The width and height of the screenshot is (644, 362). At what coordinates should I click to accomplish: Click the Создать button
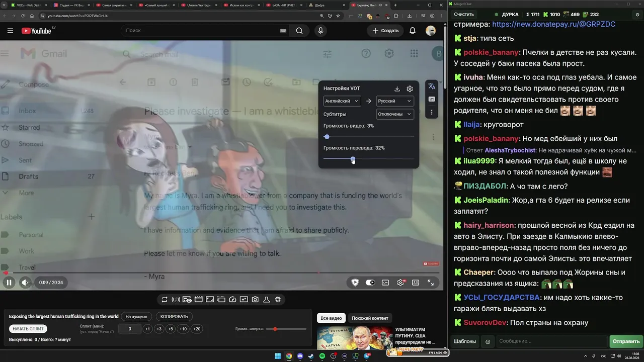(x=385, y=31)
